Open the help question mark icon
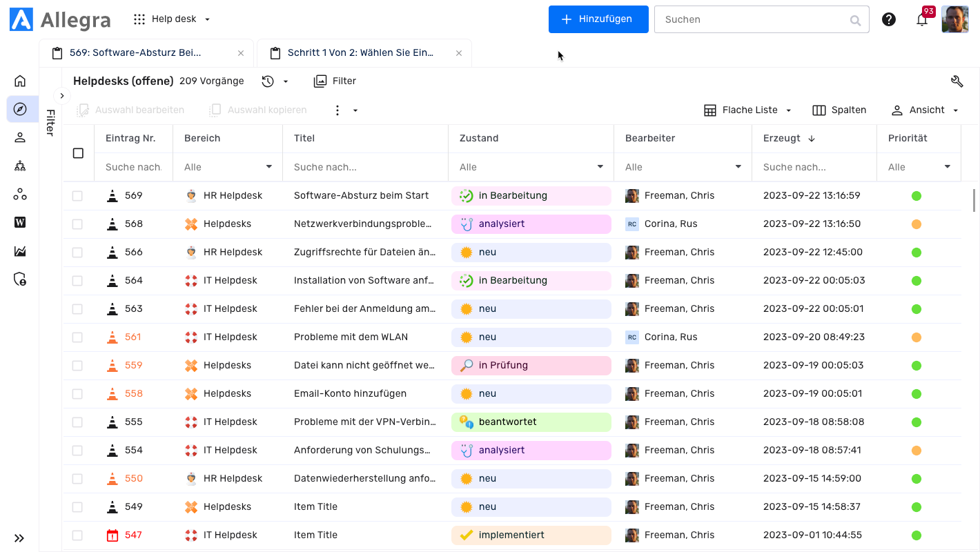This screenshot has height=552, width=980. tap(889, 19)
